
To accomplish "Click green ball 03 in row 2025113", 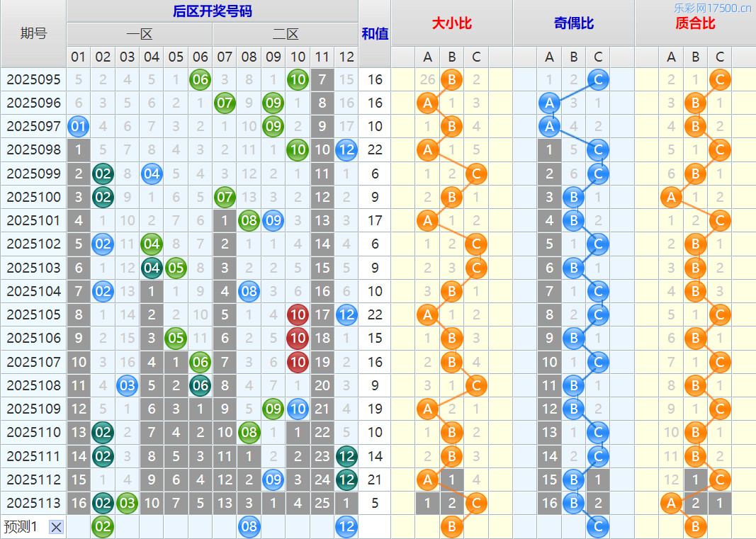I will 127,503.
